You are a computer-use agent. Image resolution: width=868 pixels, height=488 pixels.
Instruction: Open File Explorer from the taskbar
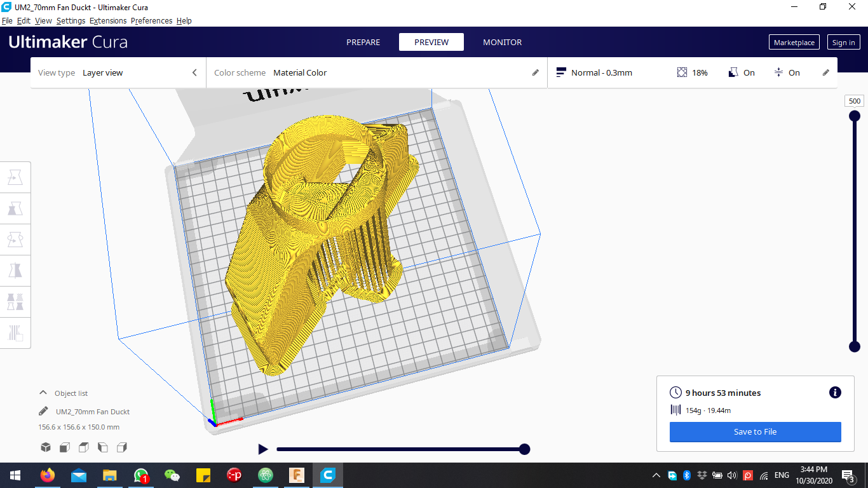(x=109, y=475)
